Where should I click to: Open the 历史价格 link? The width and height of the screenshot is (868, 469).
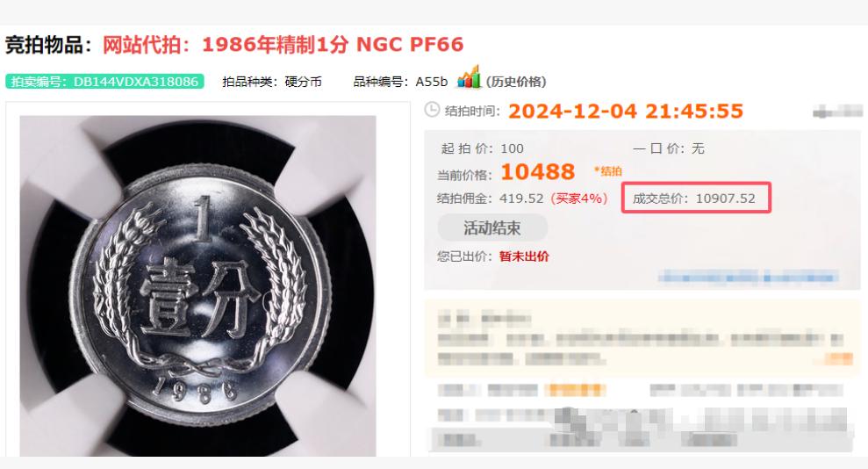coord(516,82)
